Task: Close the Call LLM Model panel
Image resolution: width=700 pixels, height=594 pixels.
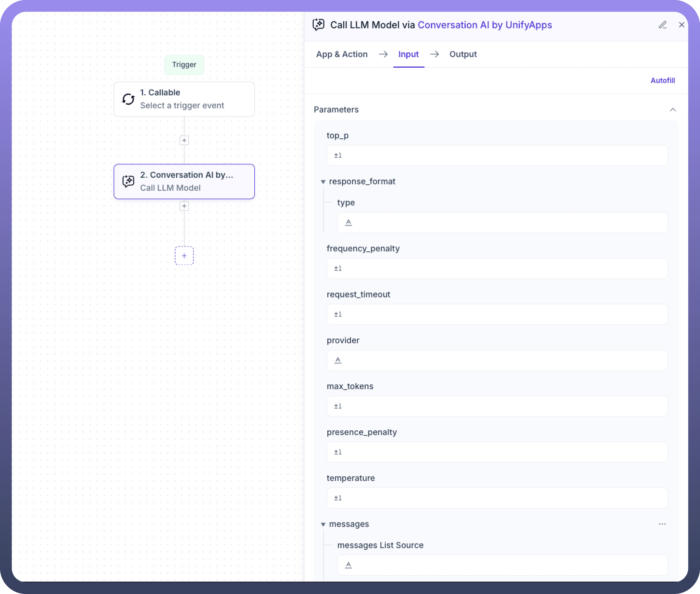Action: coord(681,25)
